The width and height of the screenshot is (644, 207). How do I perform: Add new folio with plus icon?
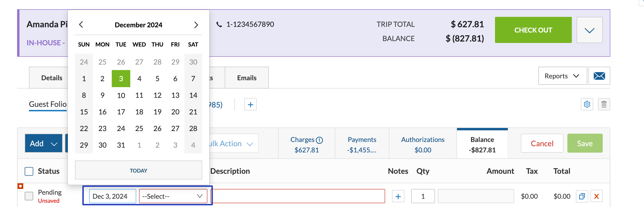click(x=250, y=104)
